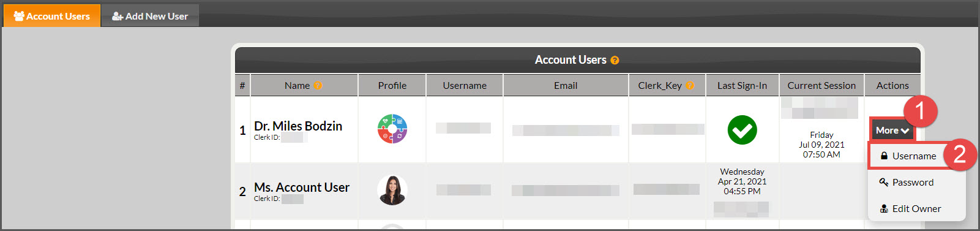Click the Clerk ID label under Dr. Miles Bodzin
Screen dimensions: 980x231
(267, 137)
